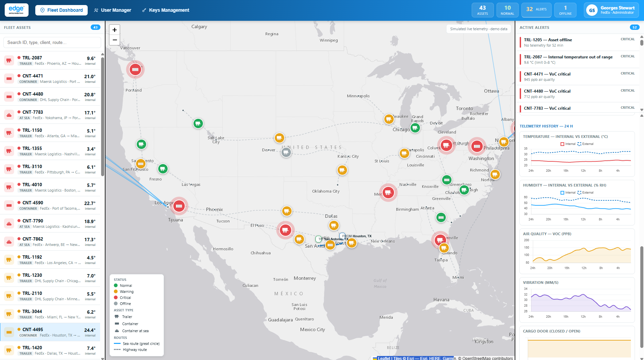Select TRL-4010 asset row
The height and width of the screenshot is (360, 644).
50,187
